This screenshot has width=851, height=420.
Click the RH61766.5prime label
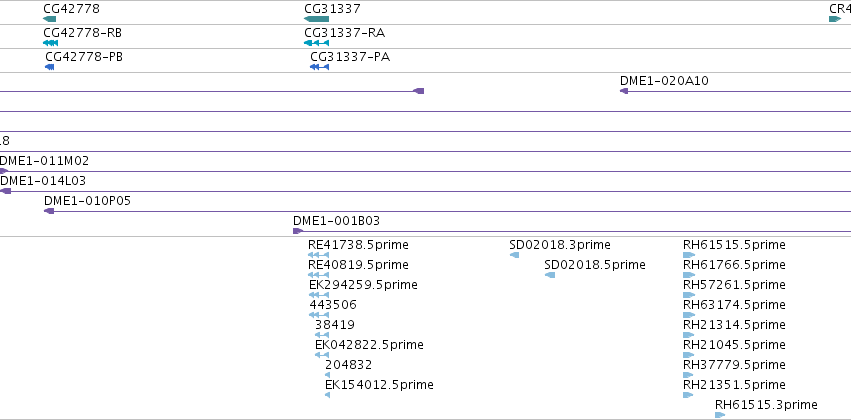(734, 265)
